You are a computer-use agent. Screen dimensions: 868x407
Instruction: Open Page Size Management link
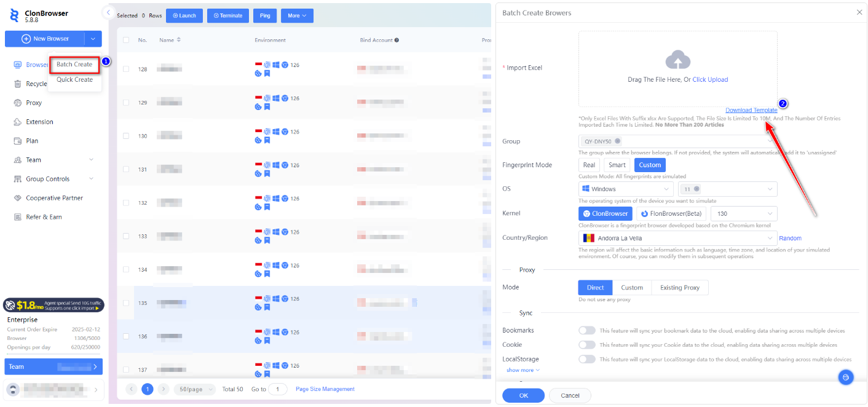click(x=325, y=389)
